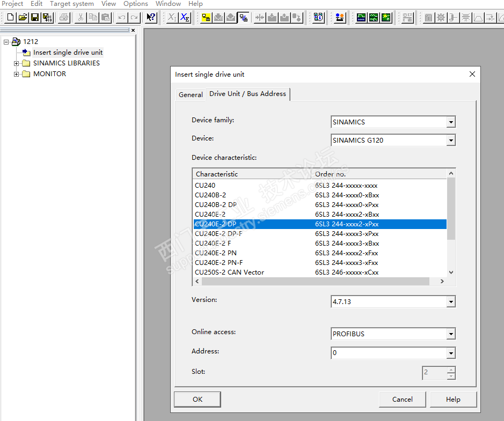The height and width of the screenshot is (421, 504).
Task: Confirm the dialog with OK
Action: [x=198, y=399]
